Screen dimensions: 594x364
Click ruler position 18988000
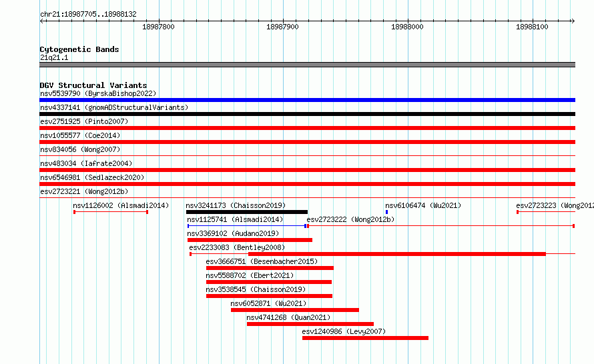(x=407, y=27)
